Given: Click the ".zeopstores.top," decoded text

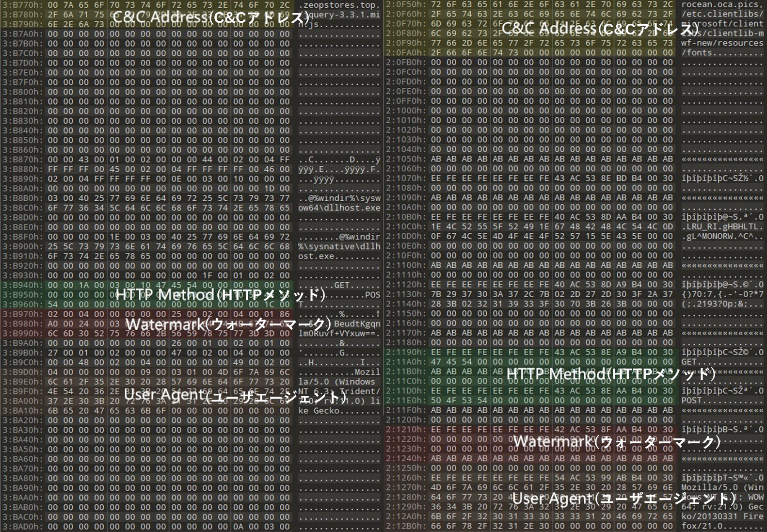Looking at the screenshot, I should pyautogui.click(x=339, y=5).
